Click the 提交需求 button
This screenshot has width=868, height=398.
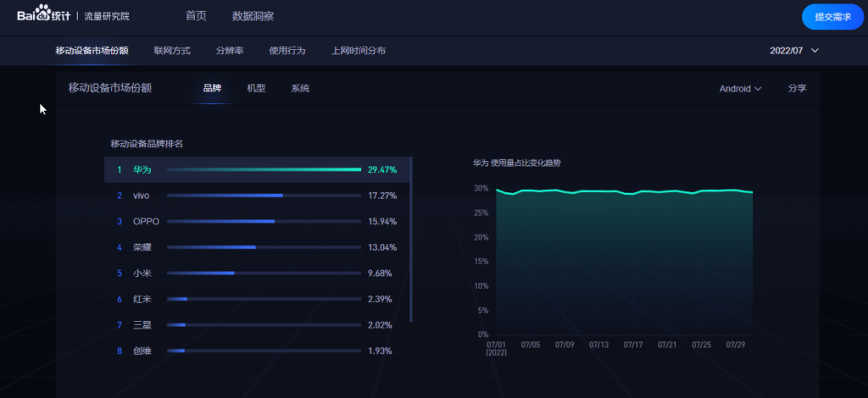(832, 17)
